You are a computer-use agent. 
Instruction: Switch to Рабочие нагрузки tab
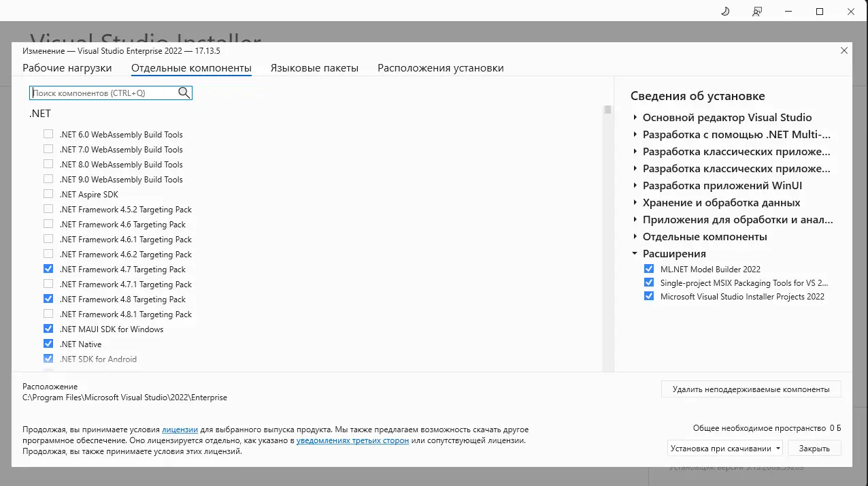pyautogui.click(x=67, y=68)
